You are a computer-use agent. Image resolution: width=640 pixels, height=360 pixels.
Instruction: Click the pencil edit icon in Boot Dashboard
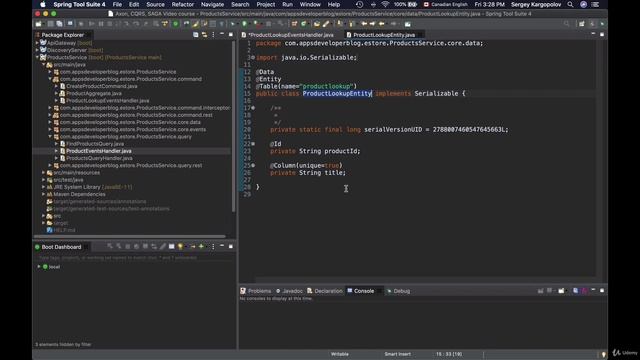click(162, 247)
